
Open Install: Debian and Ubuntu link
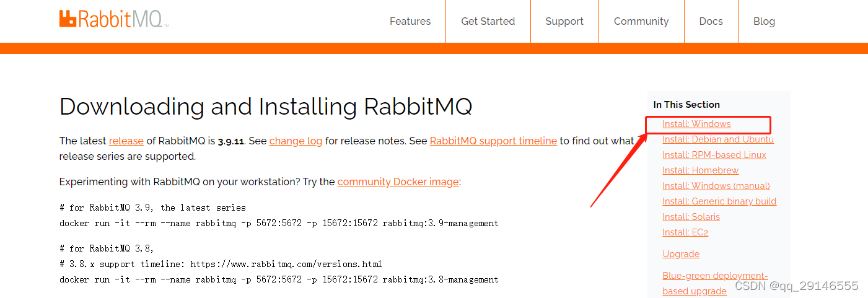(x=717, y=139)
